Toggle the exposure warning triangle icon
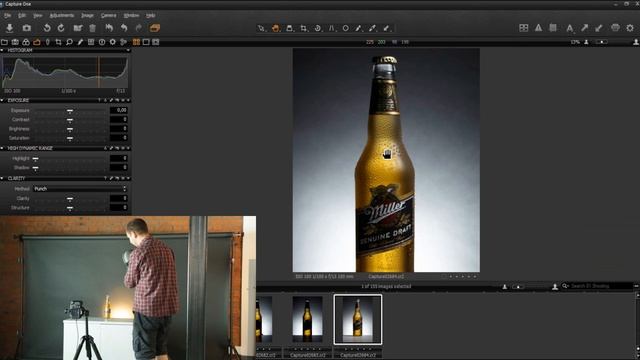This screenshot has height=360, width=640. tap(538, 27)
